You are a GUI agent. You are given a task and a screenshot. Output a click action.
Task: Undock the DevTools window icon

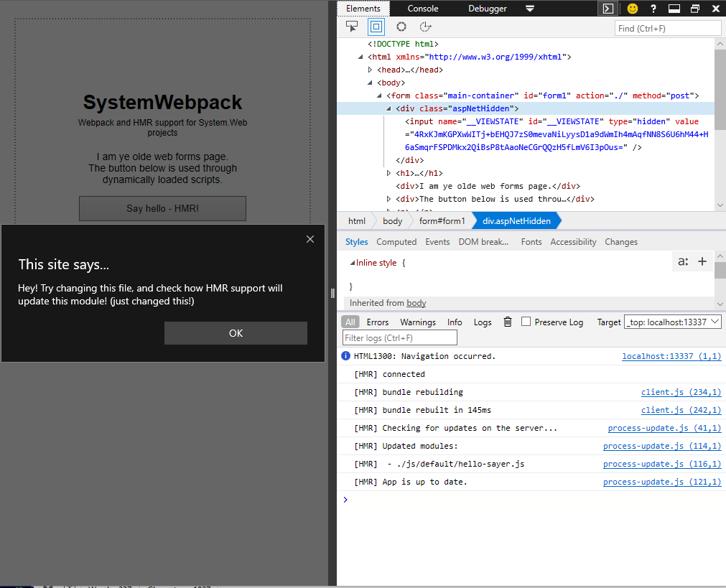pos(695,9)
